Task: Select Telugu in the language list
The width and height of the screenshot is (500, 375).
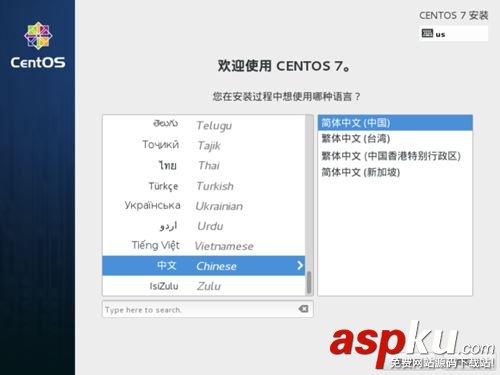Action: tap(204, 125)
